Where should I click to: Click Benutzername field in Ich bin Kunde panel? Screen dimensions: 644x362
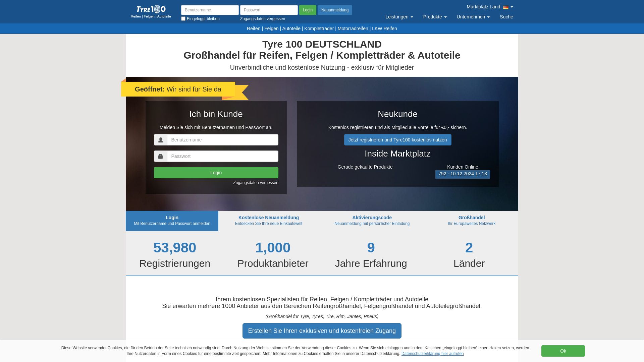click(x=223, y=140)
